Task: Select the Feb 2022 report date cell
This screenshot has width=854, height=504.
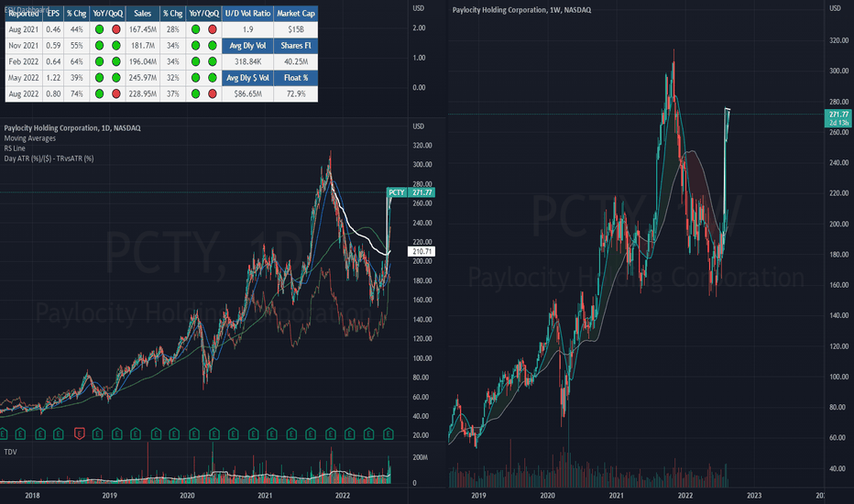Action: click(24, 61)
